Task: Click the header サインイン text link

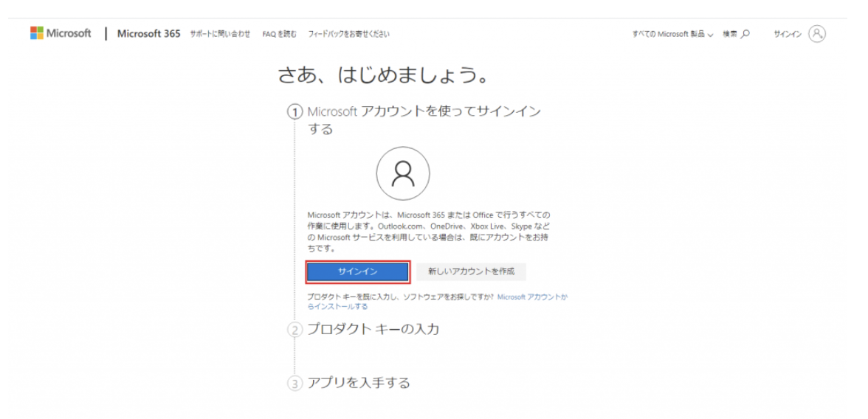Action: [x=788, y=34]
